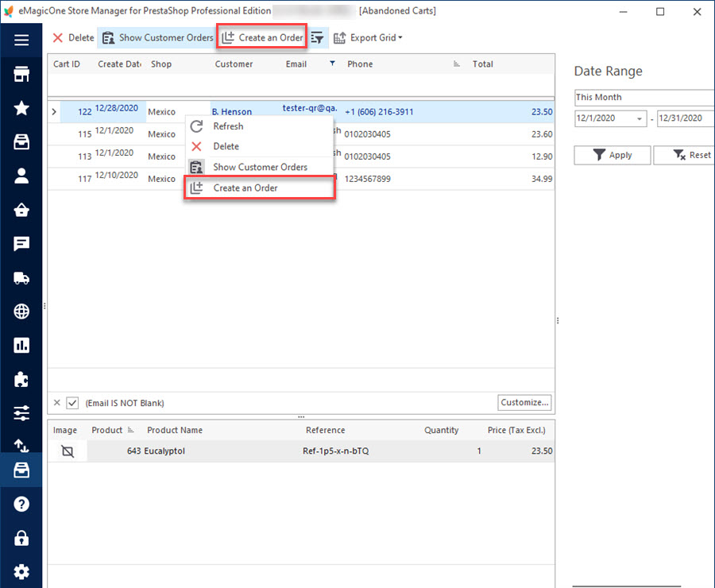Select the Eucalyptol product row
The image size is (715, 588).
click(x=301, y=451)
